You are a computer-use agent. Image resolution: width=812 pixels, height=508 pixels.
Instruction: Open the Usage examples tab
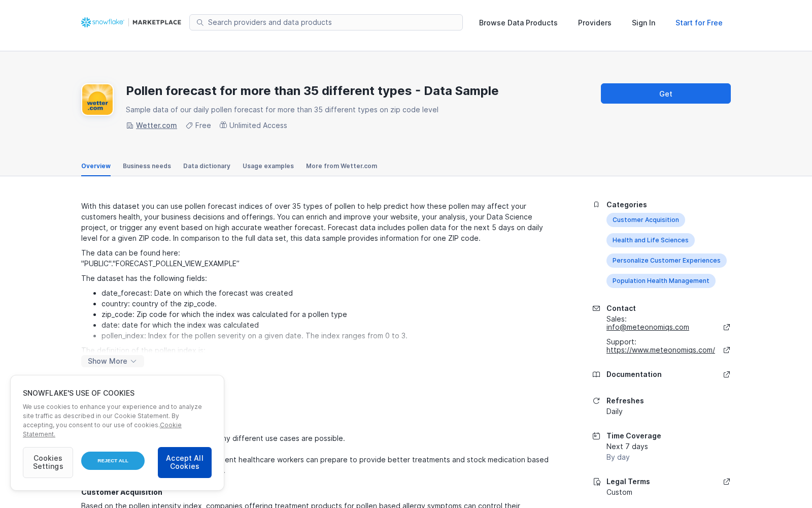268,166
